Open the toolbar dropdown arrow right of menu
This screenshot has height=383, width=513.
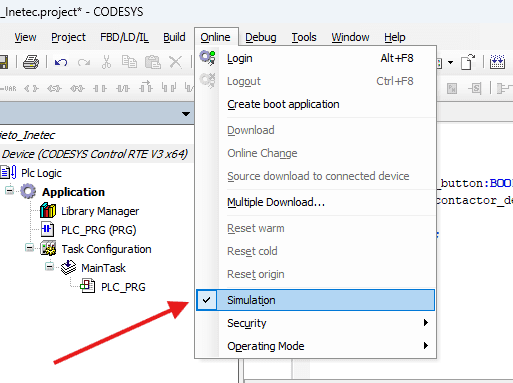point(450,62)
